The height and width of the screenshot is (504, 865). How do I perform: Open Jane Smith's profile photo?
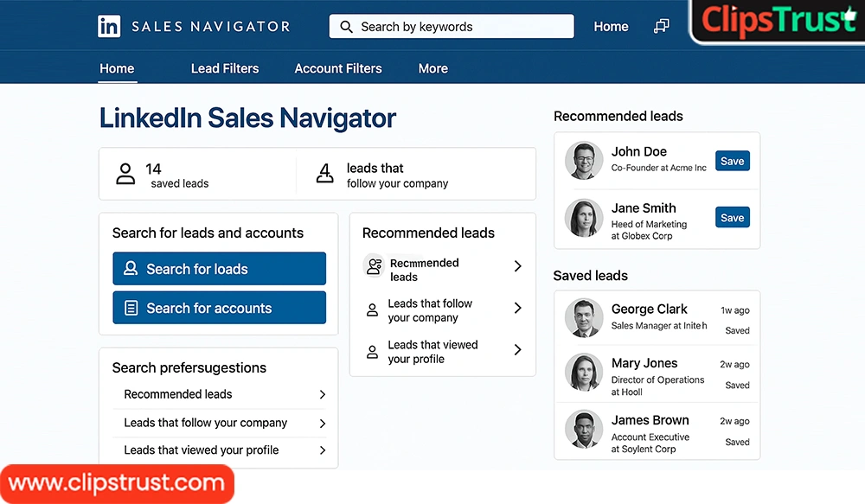[584, 218]
